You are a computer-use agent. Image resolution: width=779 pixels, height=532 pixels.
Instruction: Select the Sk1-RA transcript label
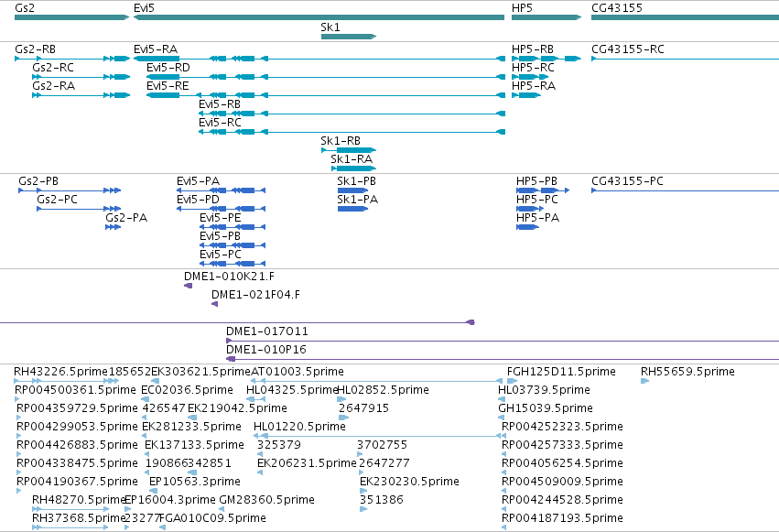tap(352, 159)
